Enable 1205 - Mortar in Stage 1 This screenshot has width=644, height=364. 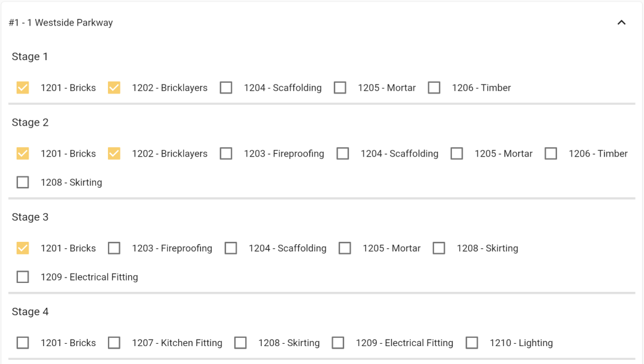(x=340, y=88)
